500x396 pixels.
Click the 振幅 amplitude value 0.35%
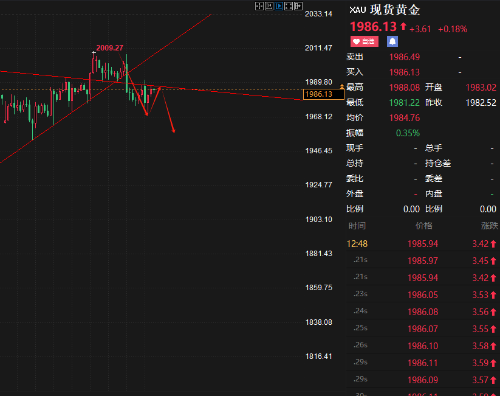(x=408, y=133)
